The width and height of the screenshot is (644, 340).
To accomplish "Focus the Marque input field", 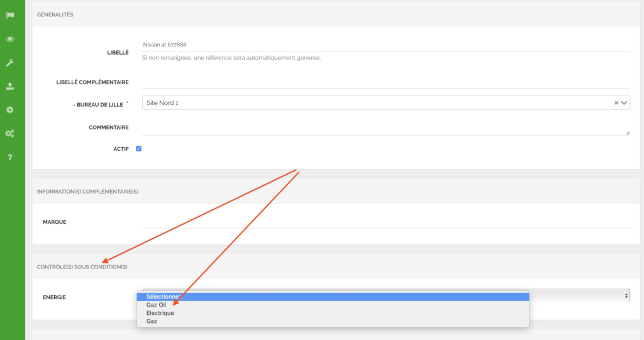I will [x=385, y=222].
